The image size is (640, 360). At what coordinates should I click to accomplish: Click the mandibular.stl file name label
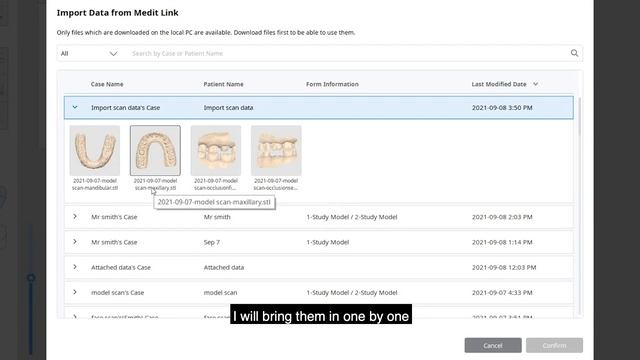pyautogui.click(x=95, y=184)
